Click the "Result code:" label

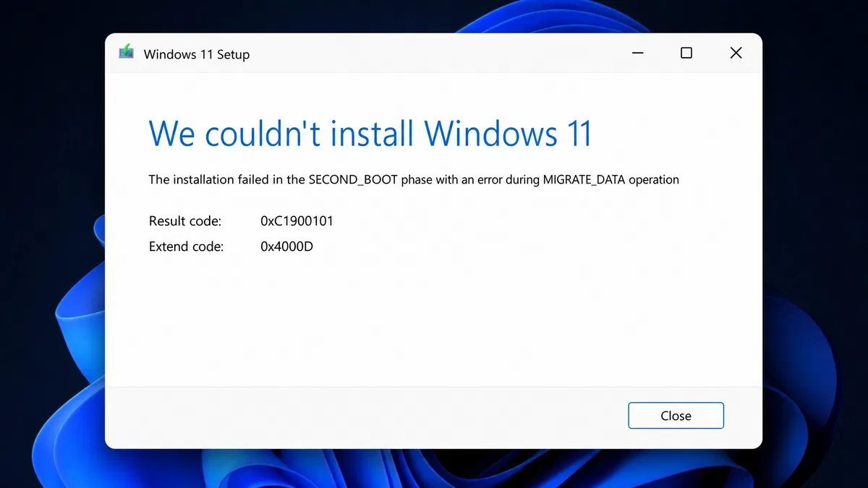coord(185,221)
